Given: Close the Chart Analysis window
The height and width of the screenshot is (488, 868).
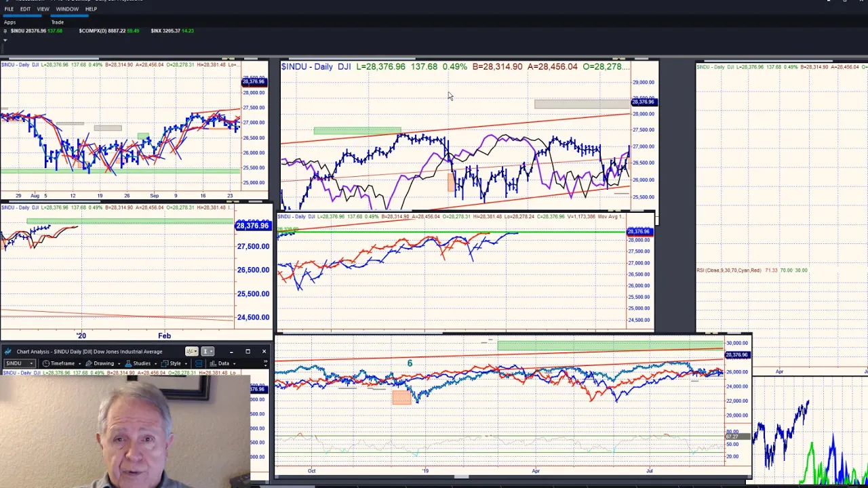Looking at the screenshot, I should pyautogui.click(x=264, y=351).
